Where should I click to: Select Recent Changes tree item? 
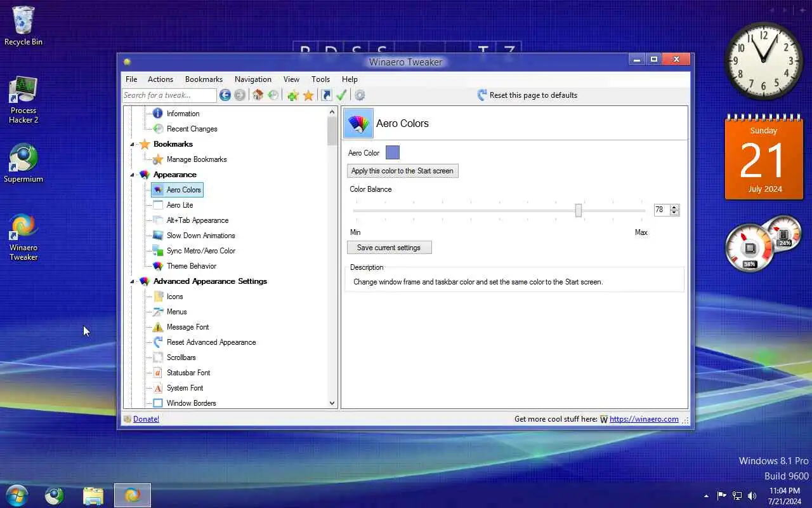[192, 129]
